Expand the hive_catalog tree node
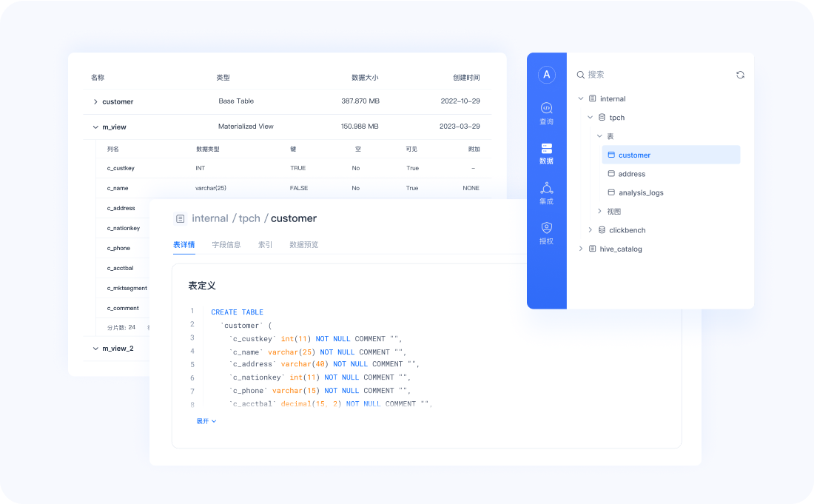 tap(581, 249)
